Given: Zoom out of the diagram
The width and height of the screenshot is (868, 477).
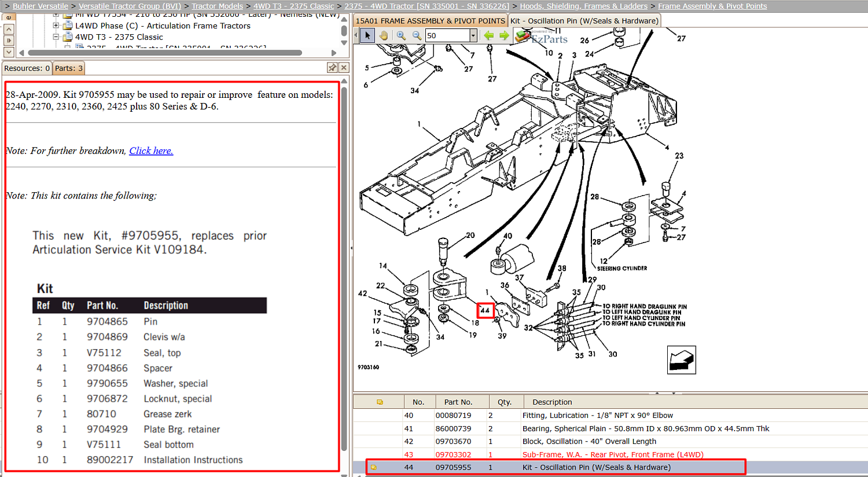Looking at the screenshot, I should (x=416, y=36).
